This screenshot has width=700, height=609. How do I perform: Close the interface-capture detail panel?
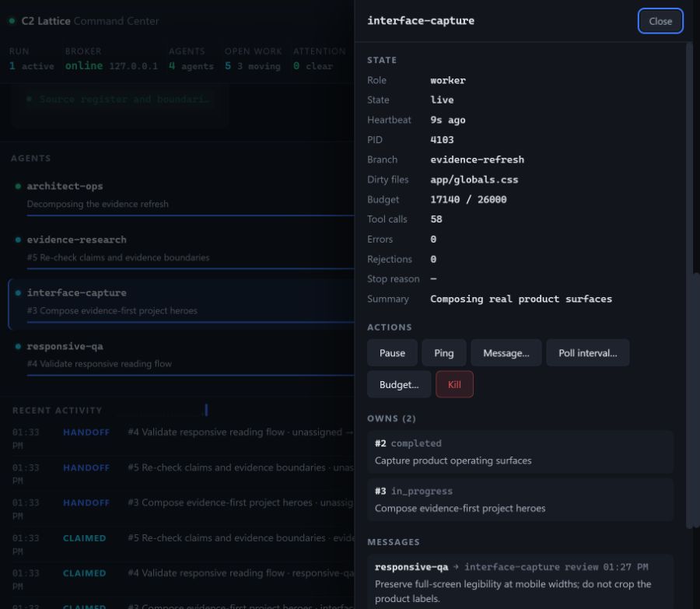click(660, 21)
